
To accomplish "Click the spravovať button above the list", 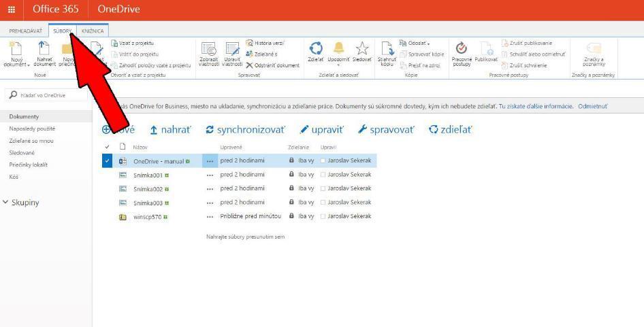I will [386, 130].
